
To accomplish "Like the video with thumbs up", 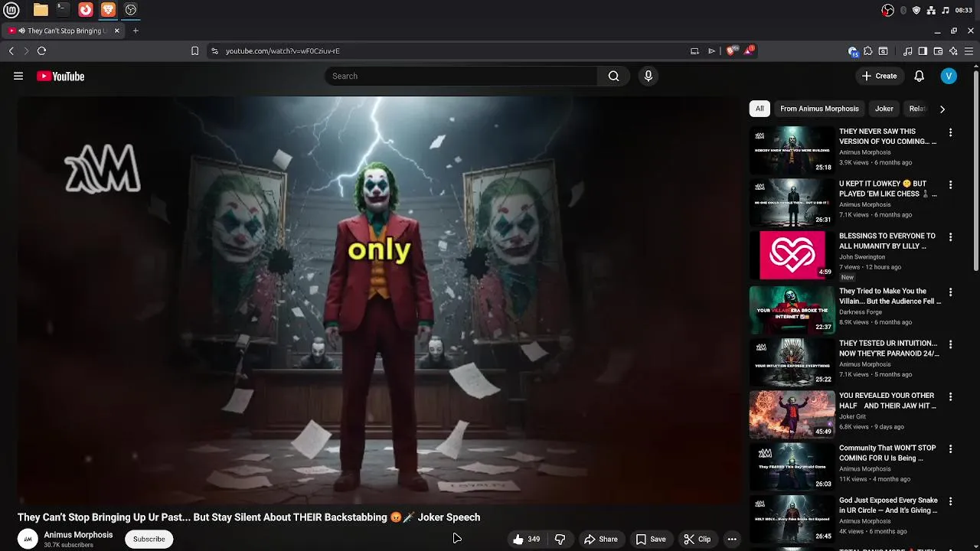I will 527,539.
